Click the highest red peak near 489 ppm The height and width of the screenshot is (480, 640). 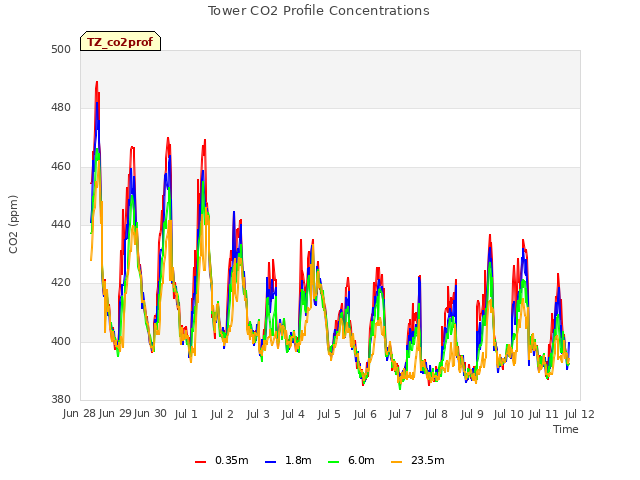point(97,82)
